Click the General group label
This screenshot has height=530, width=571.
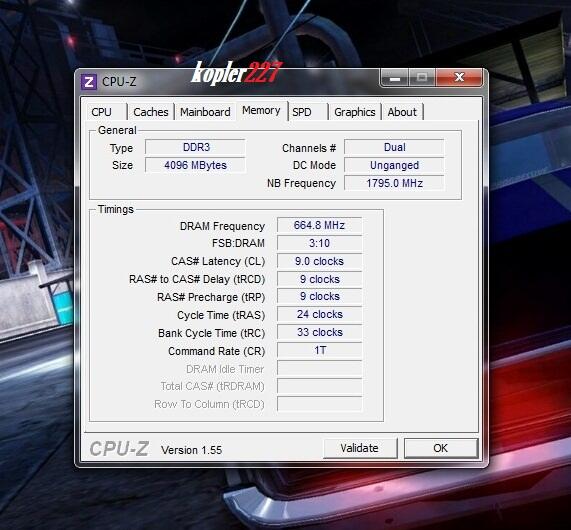(117, 130)
